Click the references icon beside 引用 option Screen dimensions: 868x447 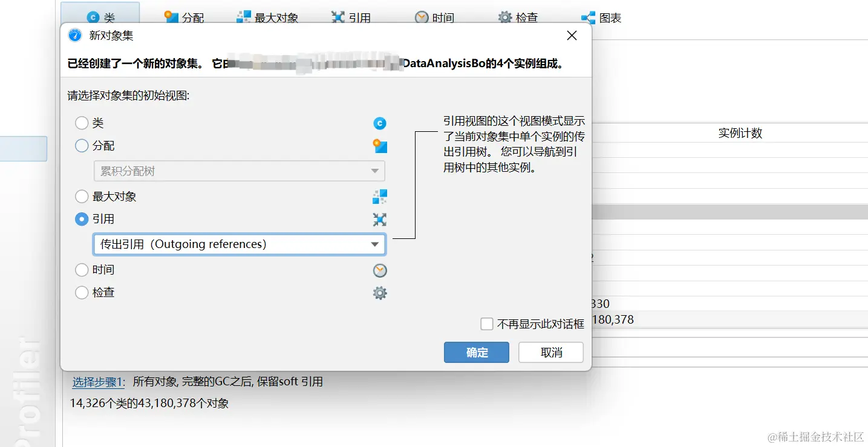pos(380,220)
